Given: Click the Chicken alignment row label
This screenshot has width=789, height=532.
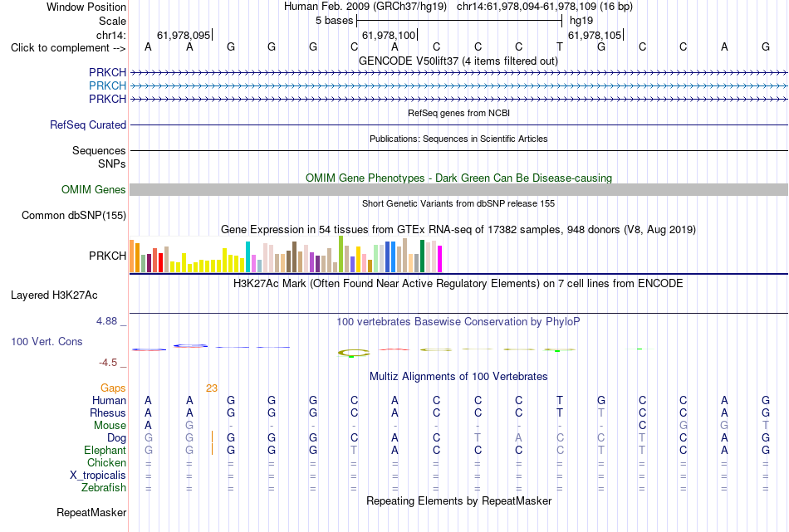Looking at the screenshot, I should [x=106, y=462].
